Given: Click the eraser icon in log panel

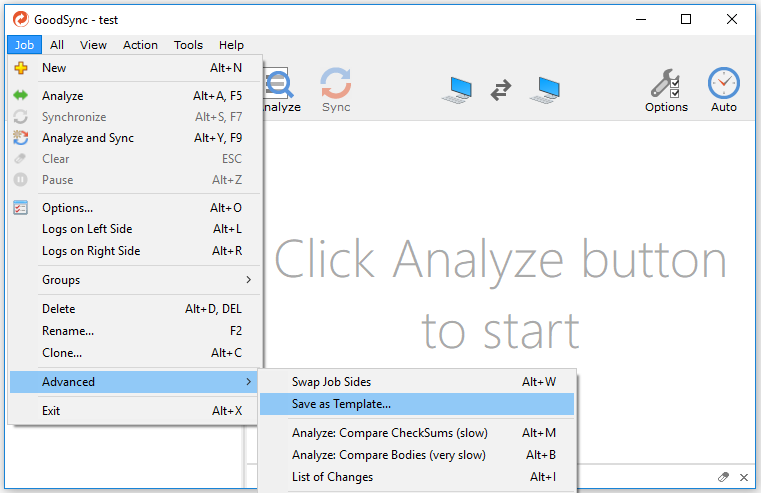Looking at the screenshot, I should (723, 477).
